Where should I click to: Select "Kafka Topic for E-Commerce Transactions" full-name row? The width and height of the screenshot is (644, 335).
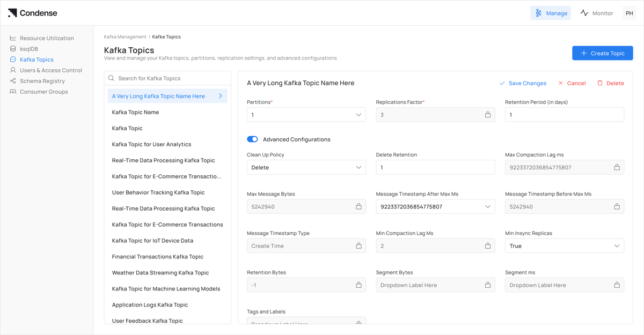167,225
